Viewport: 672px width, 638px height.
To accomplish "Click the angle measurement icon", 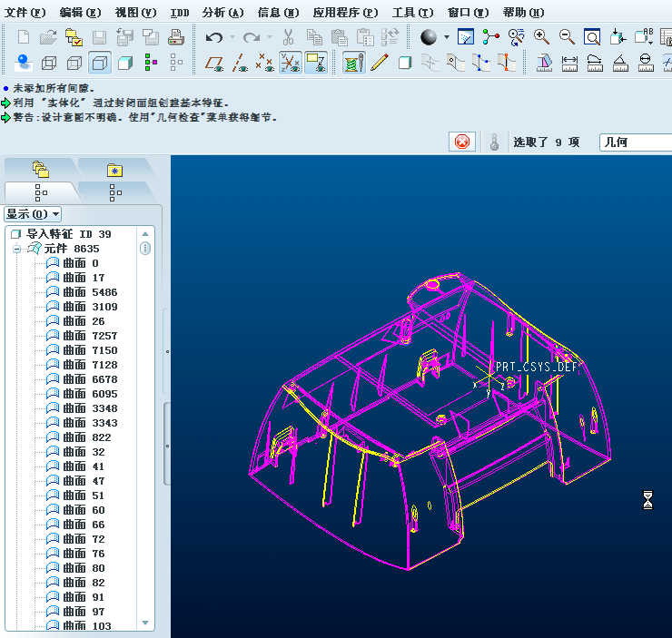I will (x=620, y=64).
